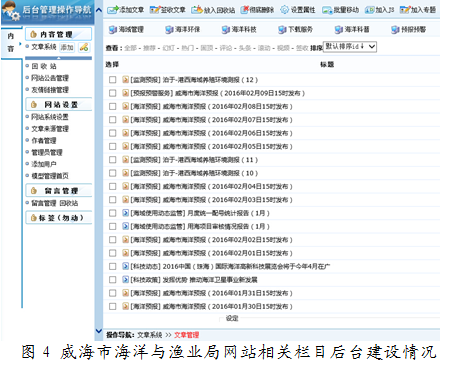Click the 加入JS toolbar icon
450x375 pixels.
[369, 10]
